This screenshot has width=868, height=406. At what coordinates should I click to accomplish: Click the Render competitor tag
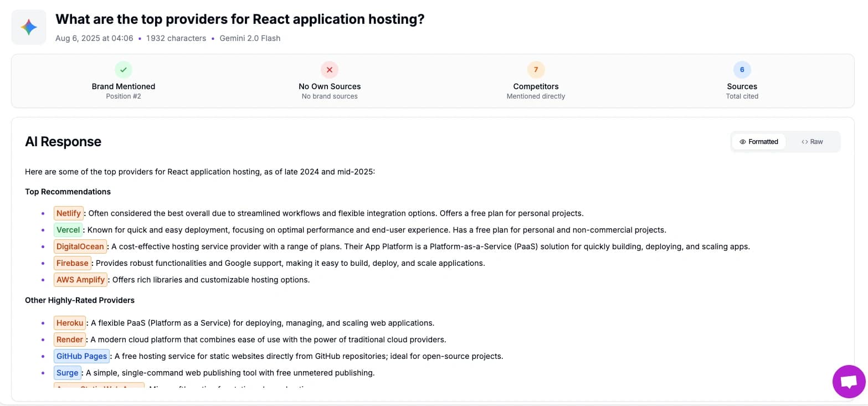(70, 340)
